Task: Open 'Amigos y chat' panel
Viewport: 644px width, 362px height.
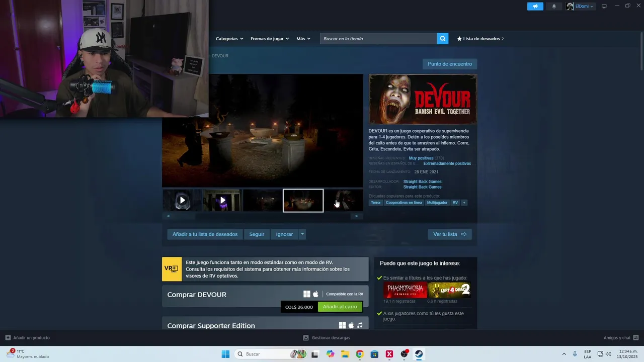Action: tap(621, 338)
